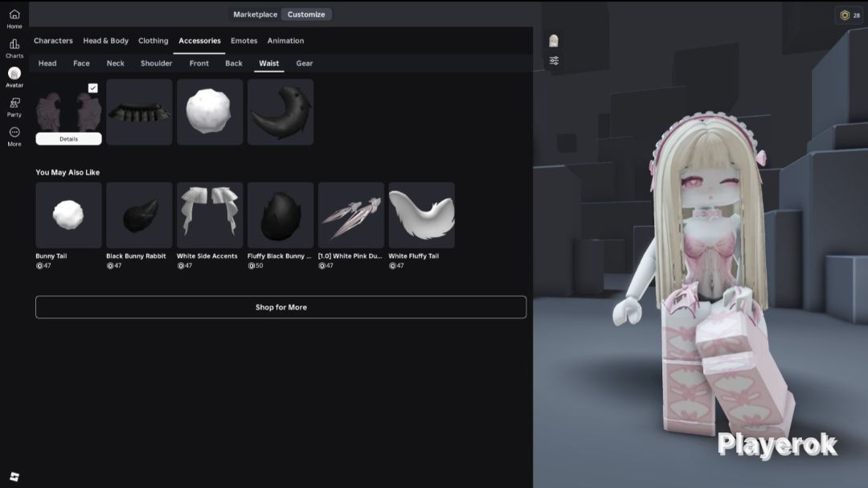Image resolution: width=868 pixels, height=488 pixels.
Task: Open the More sidebar menu
Action: coord(14,136)
